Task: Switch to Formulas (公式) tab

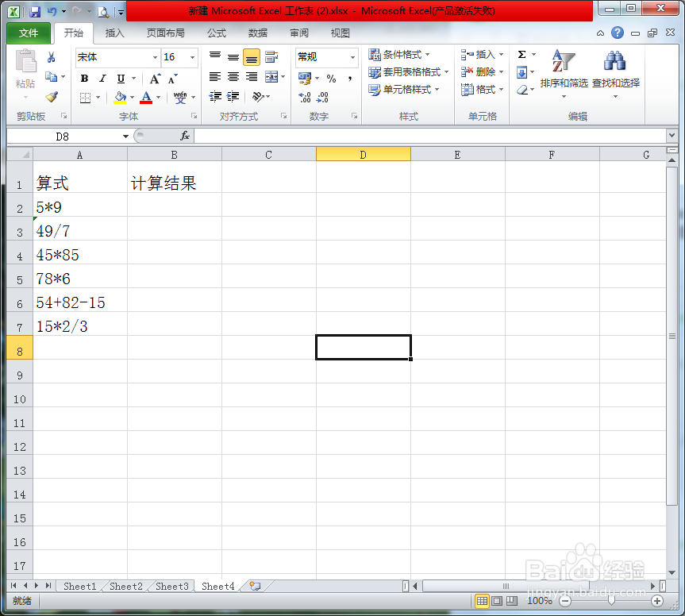Action: click(x=217, y=33)
